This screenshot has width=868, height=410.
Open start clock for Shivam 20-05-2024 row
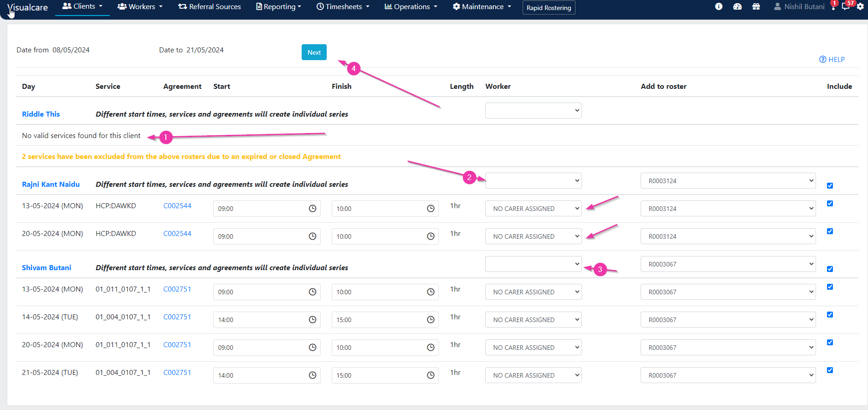coord(313,348)
